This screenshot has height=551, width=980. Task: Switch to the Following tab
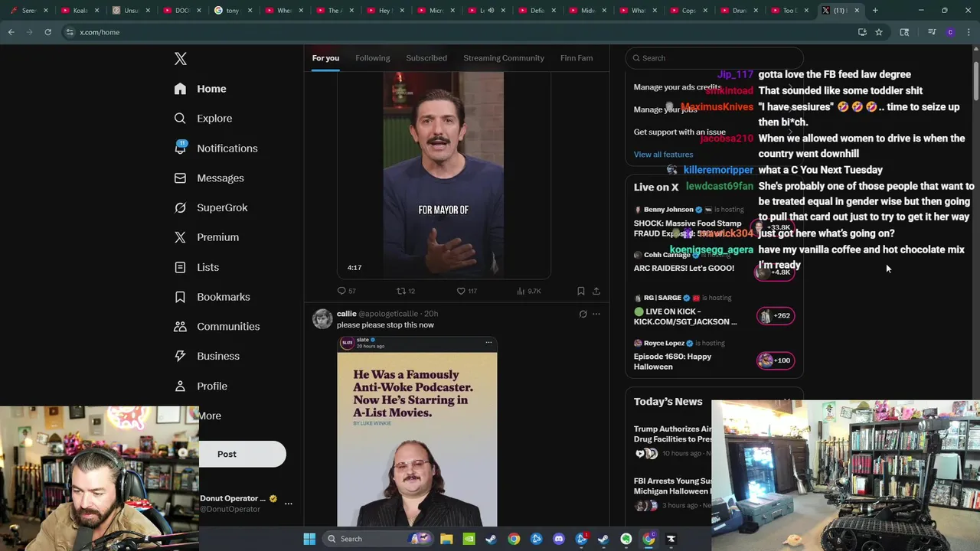point(372,58)
